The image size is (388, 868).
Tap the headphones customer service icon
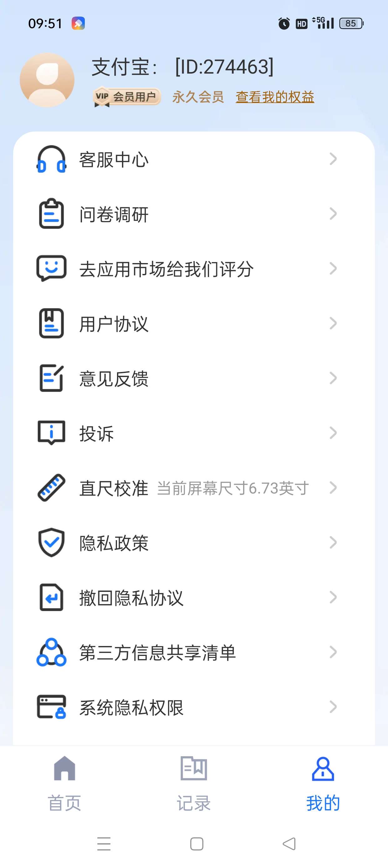51,159
